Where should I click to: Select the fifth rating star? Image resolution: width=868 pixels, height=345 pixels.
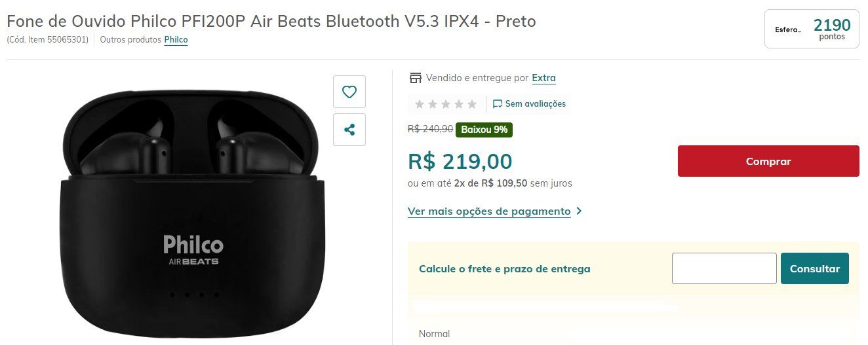(x=472, y=104)
